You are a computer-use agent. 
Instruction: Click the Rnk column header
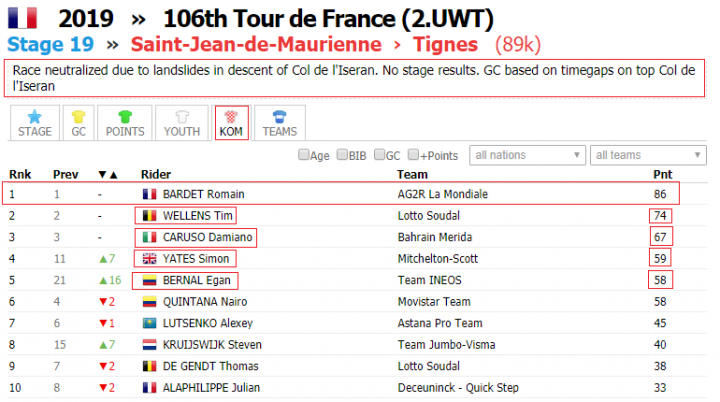point(20,175)
